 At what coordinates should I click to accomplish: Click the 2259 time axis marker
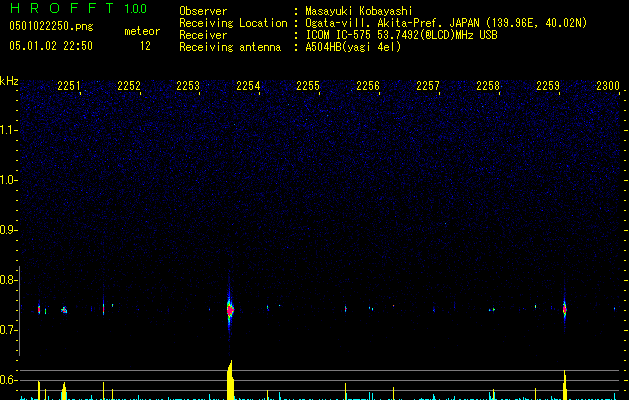(548, 86)
